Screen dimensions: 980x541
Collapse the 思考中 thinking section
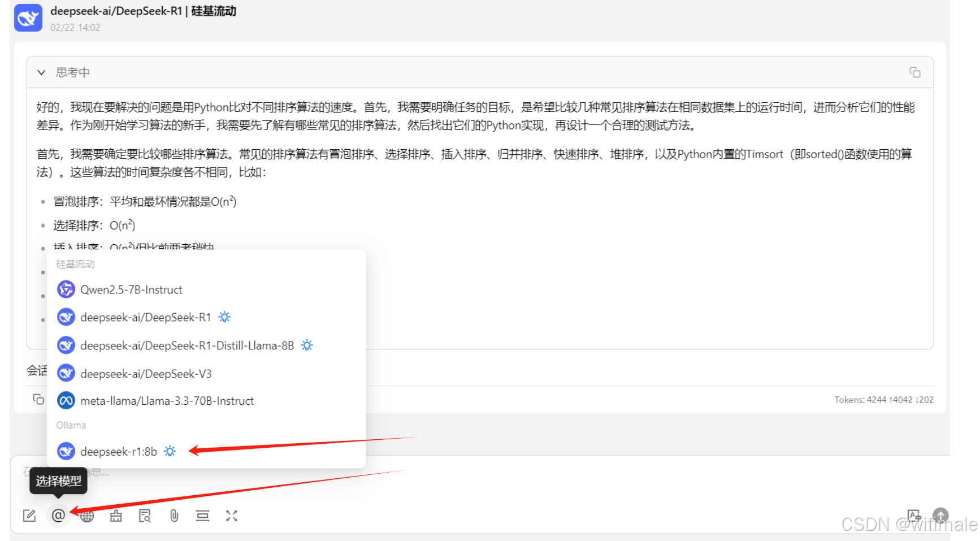(x=41, y=72)
